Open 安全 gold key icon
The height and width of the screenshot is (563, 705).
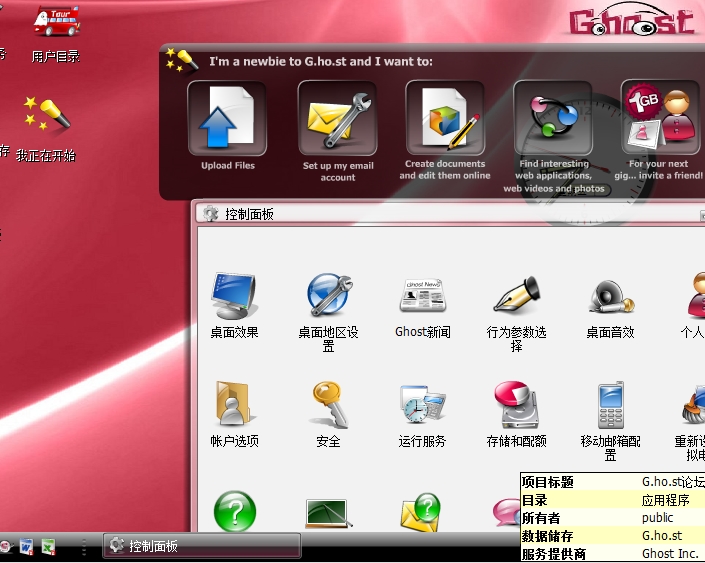[330, 404]
